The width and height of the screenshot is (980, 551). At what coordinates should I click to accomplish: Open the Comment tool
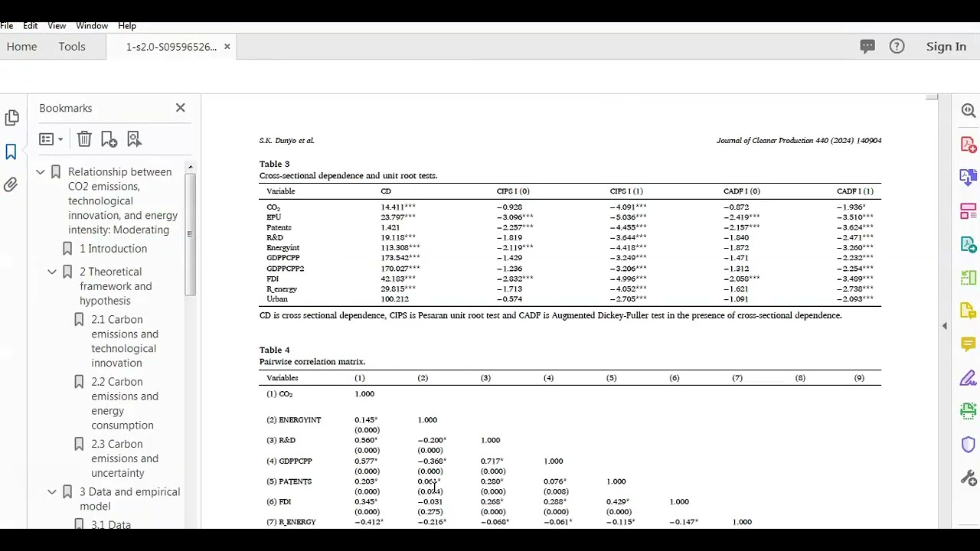click(969, 344)
